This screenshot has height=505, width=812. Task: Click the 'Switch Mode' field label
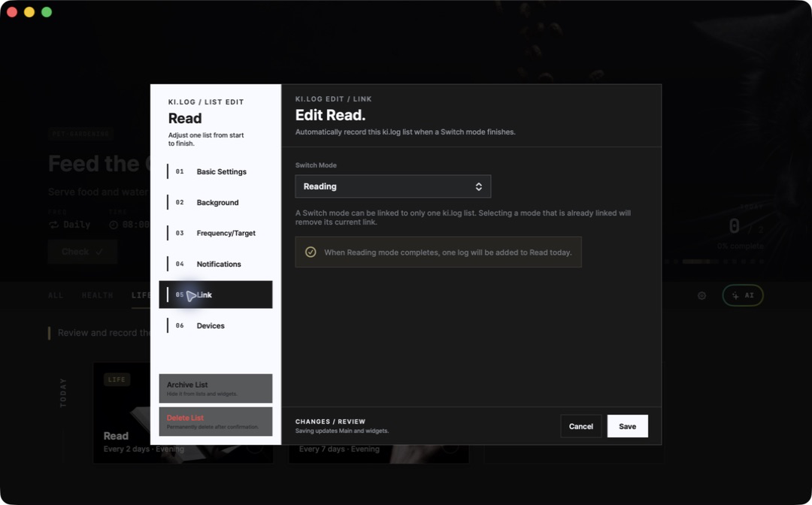(316, 165)
